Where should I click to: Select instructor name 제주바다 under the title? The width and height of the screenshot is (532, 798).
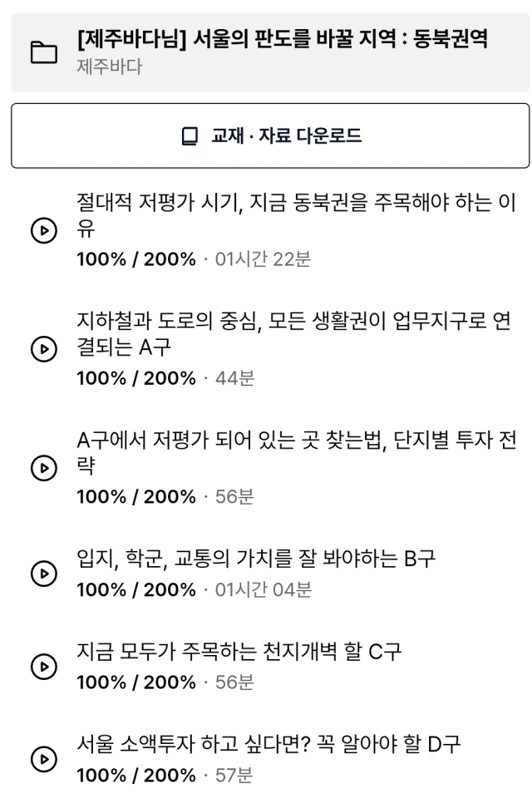click(x=110, y=66)
